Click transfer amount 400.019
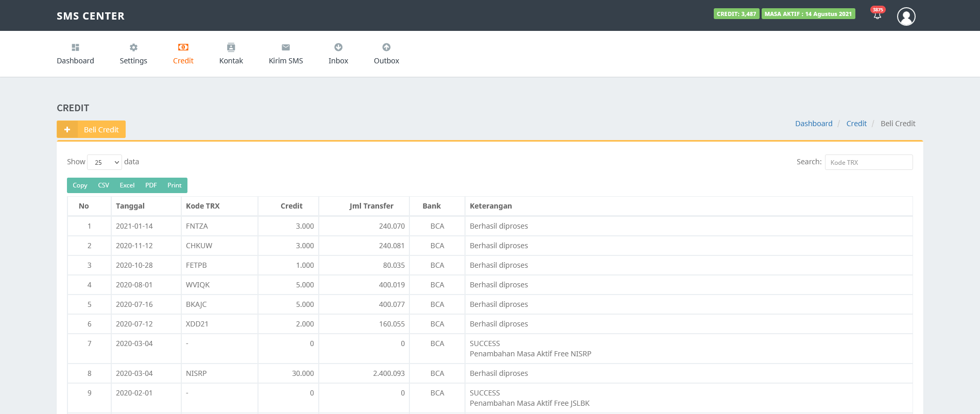This screenshot has height=414, width=980. pyautogui.click(x=392, y=285)
